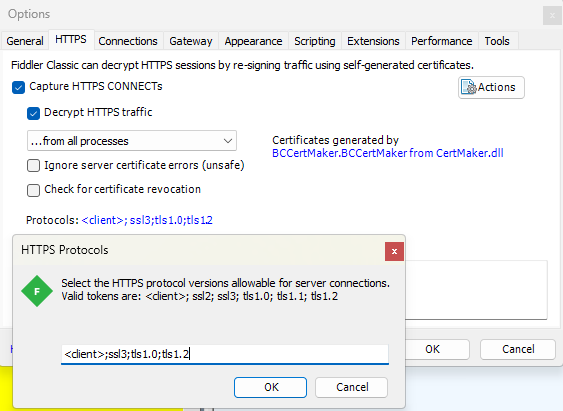The image size is (563, 411).
Task: Go to the Appearance tab
Action: 253,41
